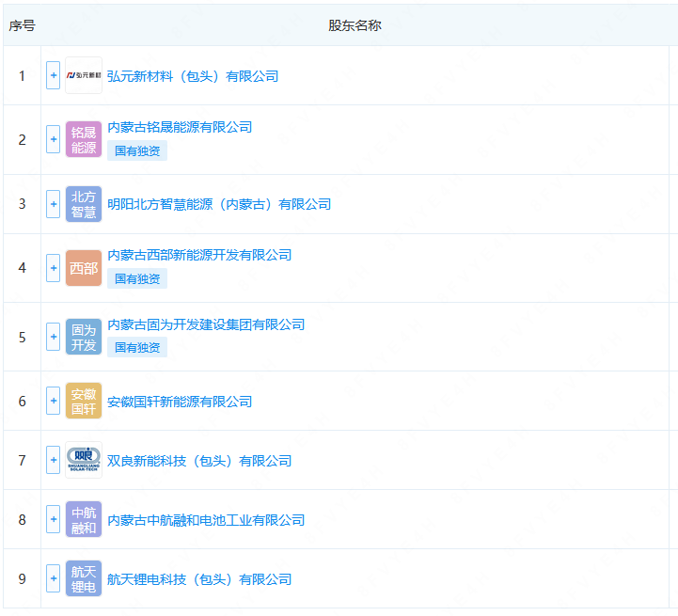Click the 弘元新材料 company logo icon

83,75
